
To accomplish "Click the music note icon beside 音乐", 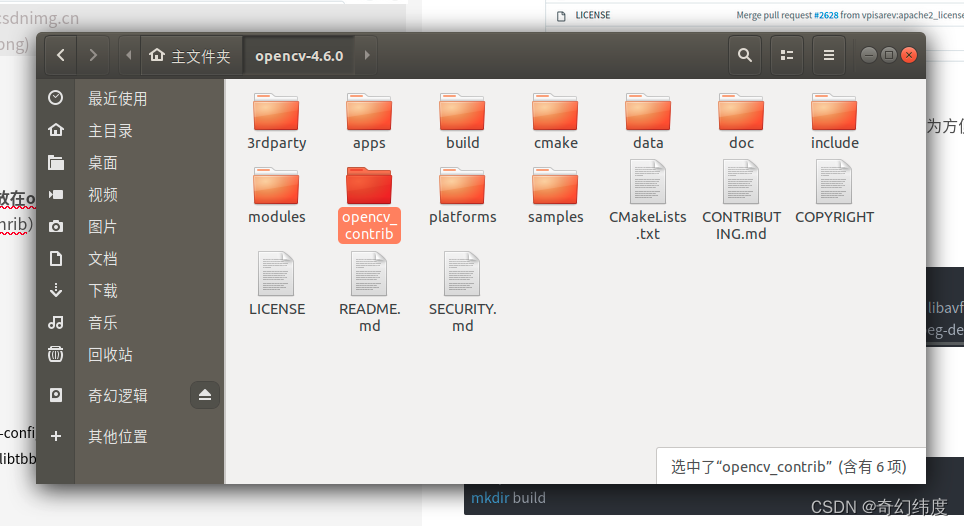I will click(x=55, y=322).
